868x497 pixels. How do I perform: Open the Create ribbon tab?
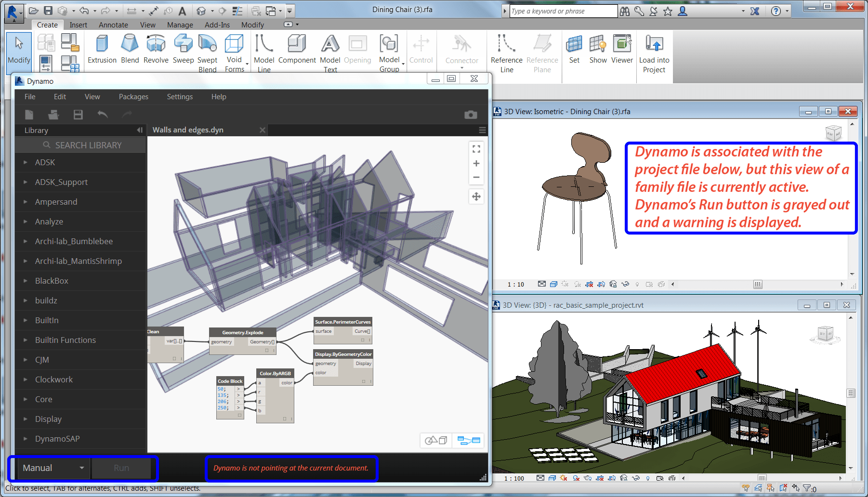(47, 25)
